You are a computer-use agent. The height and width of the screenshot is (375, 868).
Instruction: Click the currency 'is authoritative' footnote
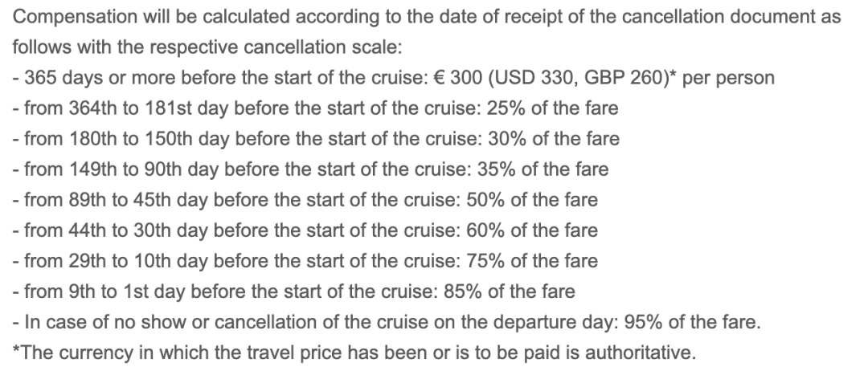coord(354,353)
